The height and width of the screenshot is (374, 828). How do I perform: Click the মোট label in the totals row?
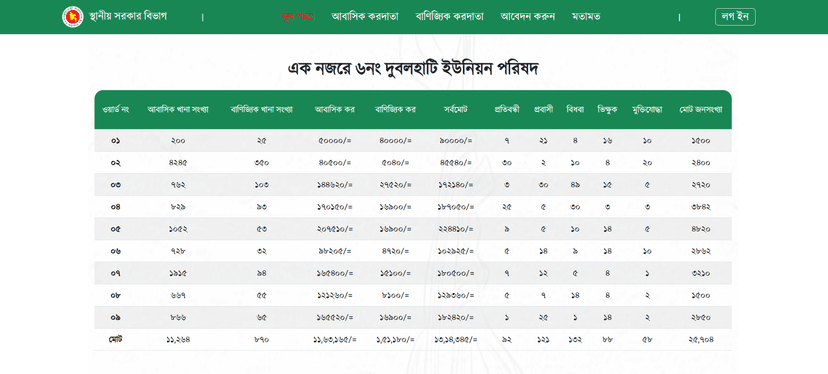pos(116,340)
